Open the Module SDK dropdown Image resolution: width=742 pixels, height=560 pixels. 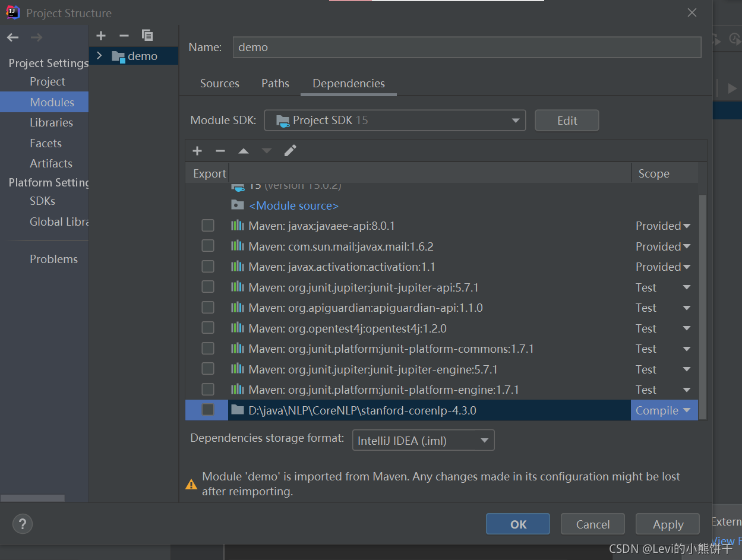(395, 121)
